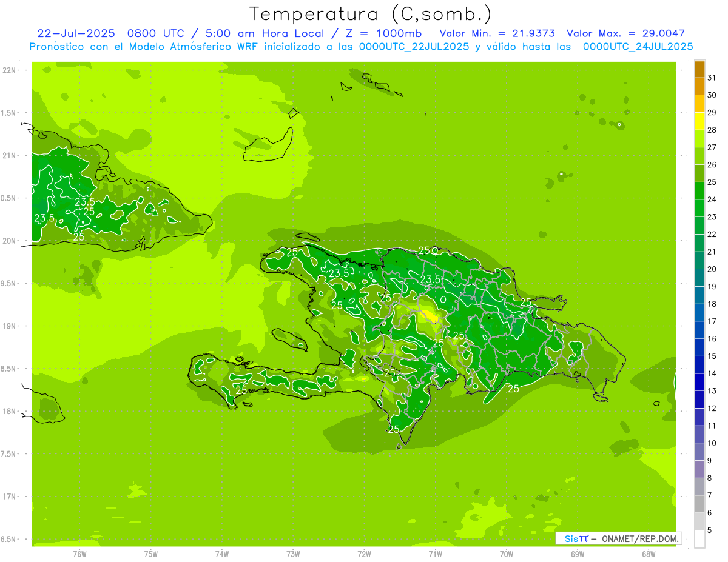Click the legend value '11'
The width and height of the screenshot is (728, 562).
click(x=712, y=426)
